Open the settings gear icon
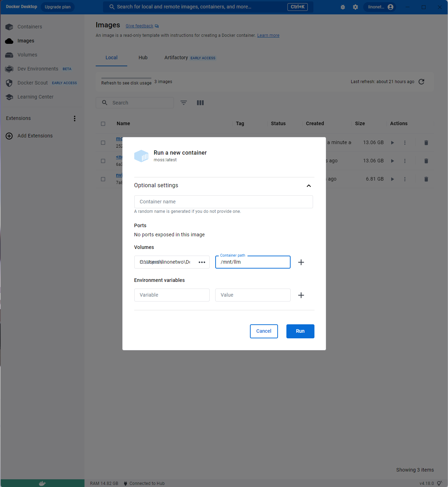The image size is (448, 487). click(355, 7)
